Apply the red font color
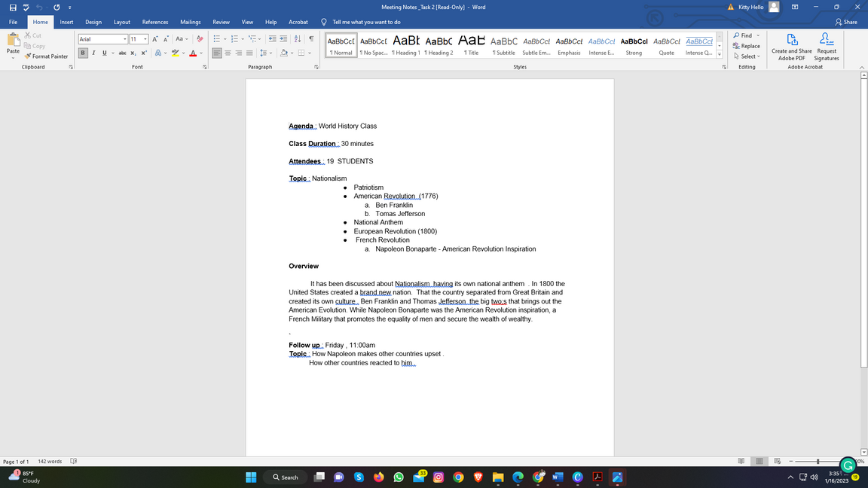The height and width of the screenshot is (488, 868). coord(193,53)
